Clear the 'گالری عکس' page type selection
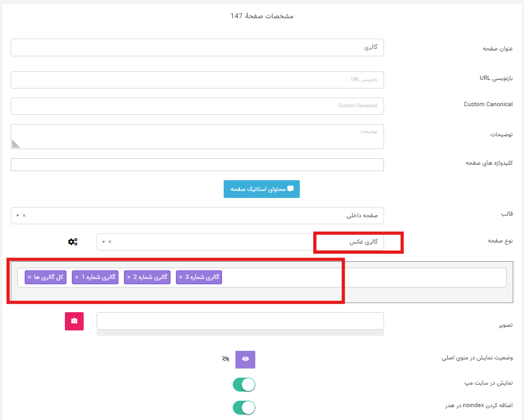This screenshot has width=524, height=420. tap(110, 242)
